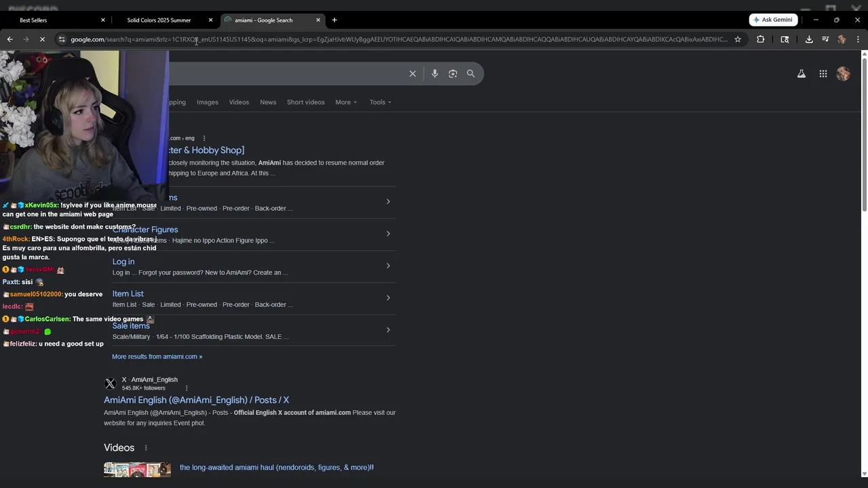Open the Sale items link
868x488 pixels.
point(131,326)
